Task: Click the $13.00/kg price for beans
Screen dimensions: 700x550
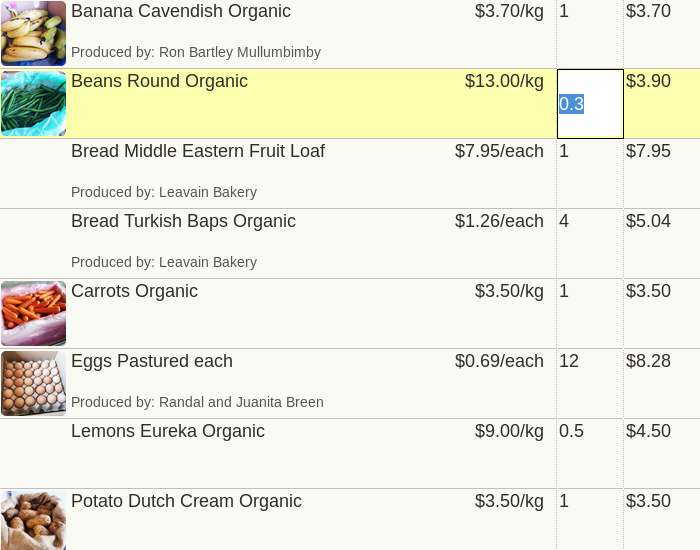Action: [x=504, y=81]
